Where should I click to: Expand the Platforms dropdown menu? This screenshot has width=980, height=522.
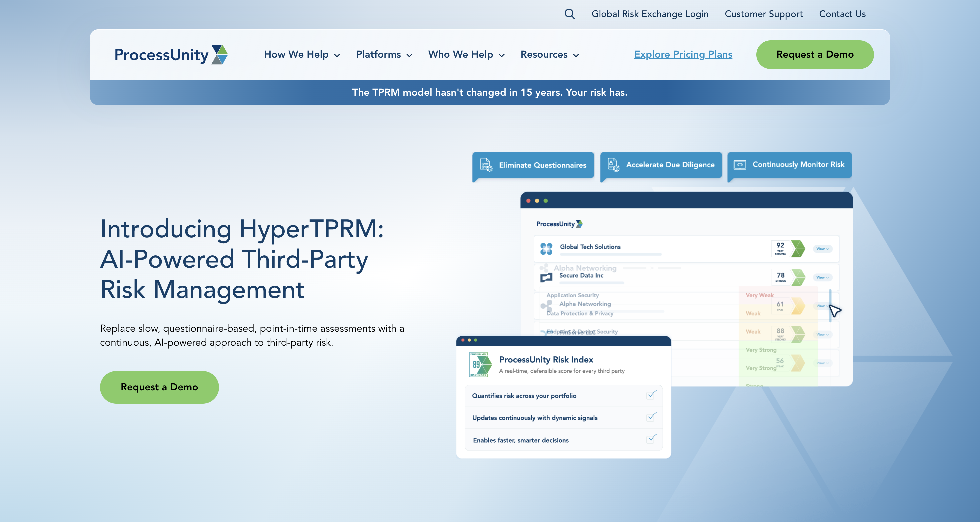click(x=384, y=55)
